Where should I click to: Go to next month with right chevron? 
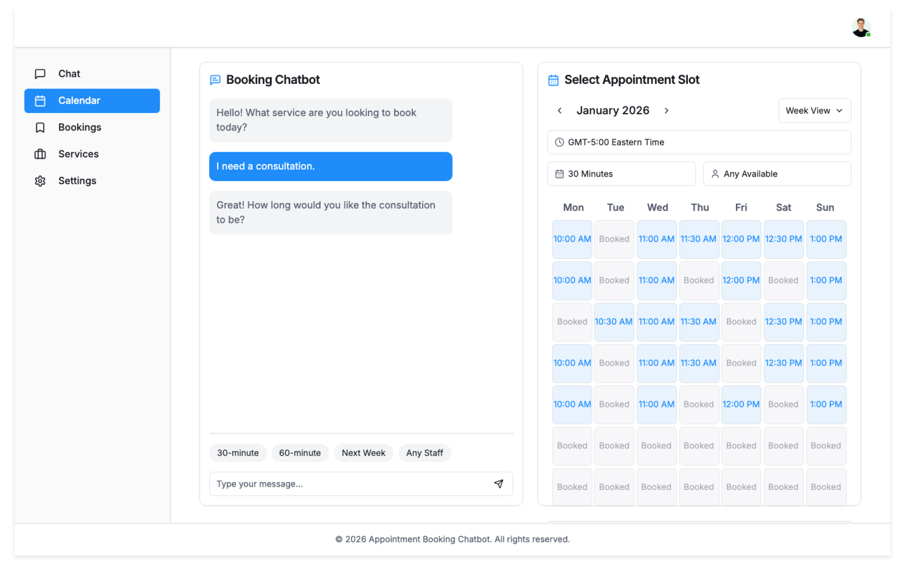[666, 111]
